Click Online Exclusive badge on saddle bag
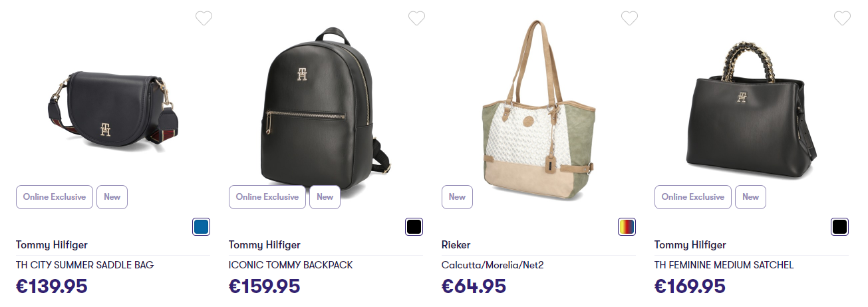Viewport: 868px width, 307px height. tap(55, 197)
